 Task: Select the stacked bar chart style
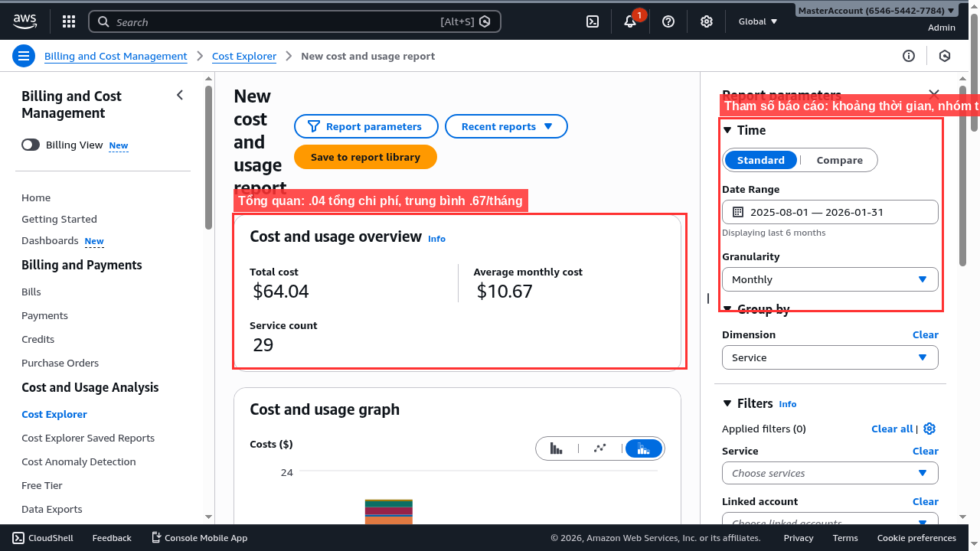[643, 448]
